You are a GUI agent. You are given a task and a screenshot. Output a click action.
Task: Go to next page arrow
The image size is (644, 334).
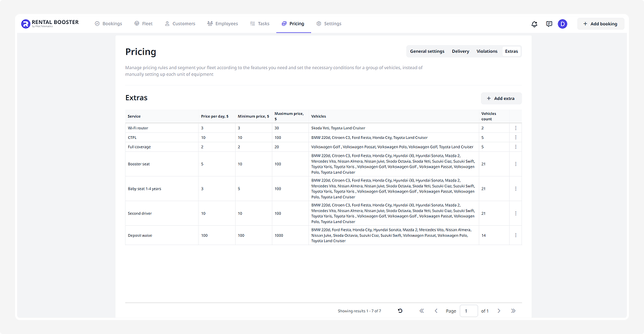499,311
